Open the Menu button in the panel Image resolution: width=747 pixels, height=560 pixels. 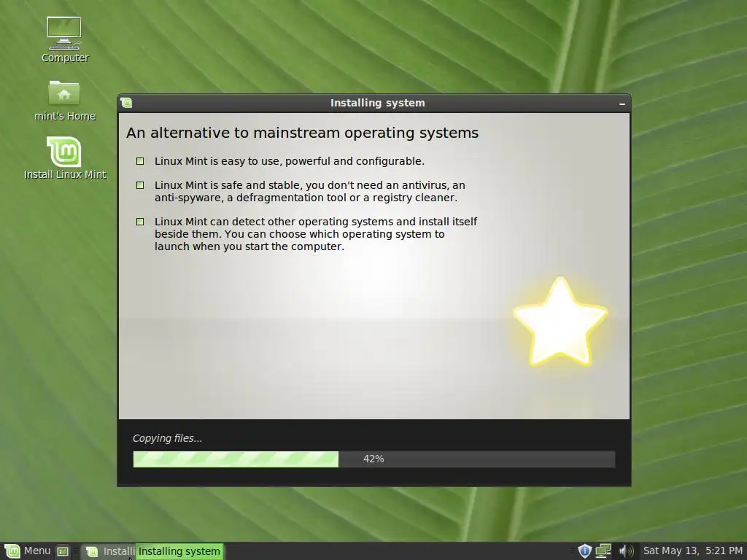tap(28, 551)
